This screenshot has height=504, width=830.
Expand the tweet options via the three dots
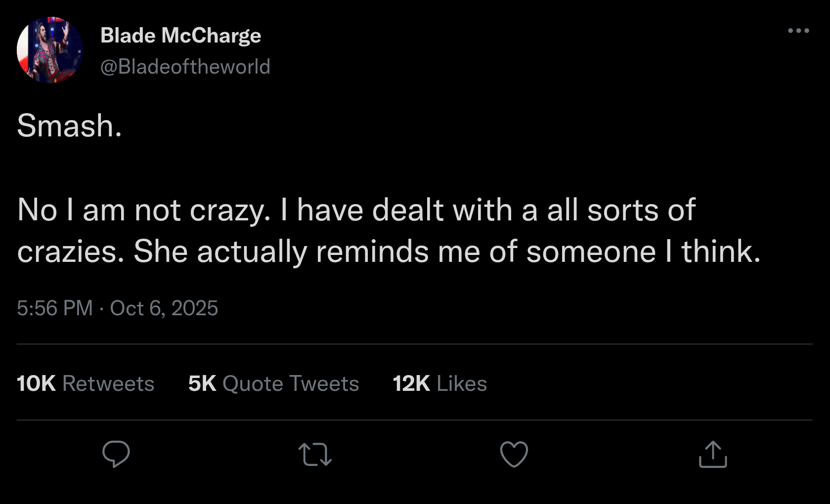coord(798,30)
